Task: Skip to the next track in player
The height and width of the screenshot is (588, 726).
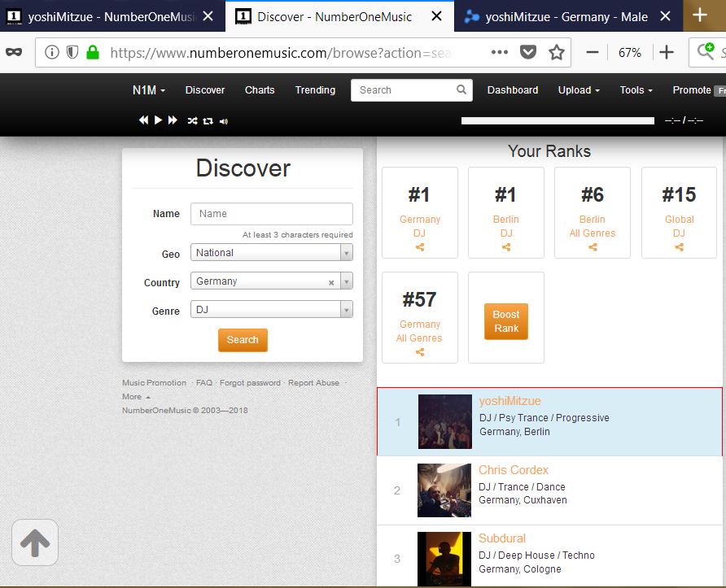Action: (x=173, y=120)
